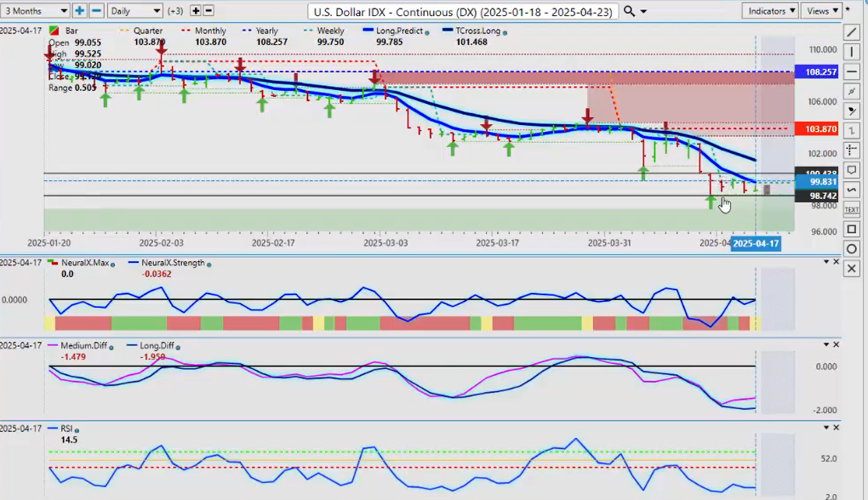Pick the ellipse shape drawing tool
This screenshot has width=868, height=500.
[852, 249]
